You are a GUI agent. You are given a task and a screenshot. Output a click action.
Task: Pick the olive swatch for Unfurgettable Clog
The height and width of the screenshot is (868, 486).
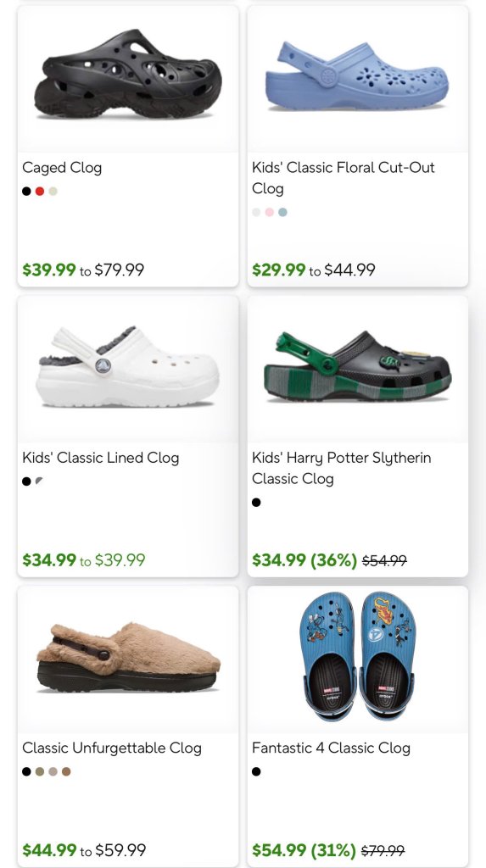(x=39, y=771)
